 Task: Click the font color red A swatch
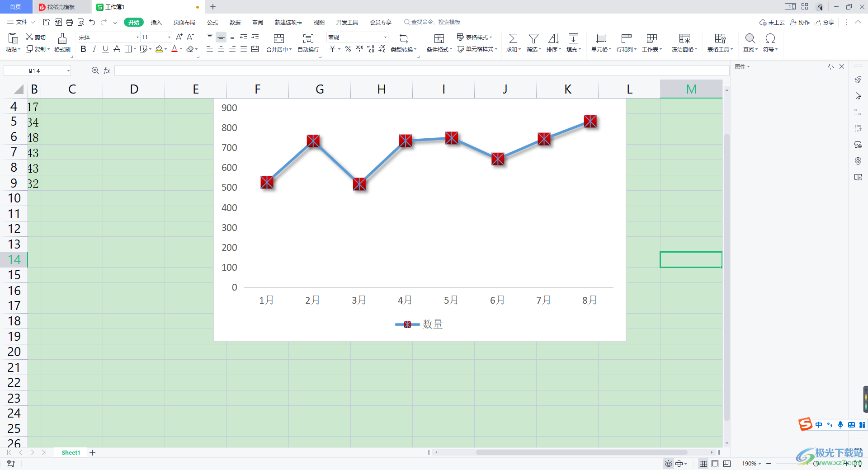(175, 49)
